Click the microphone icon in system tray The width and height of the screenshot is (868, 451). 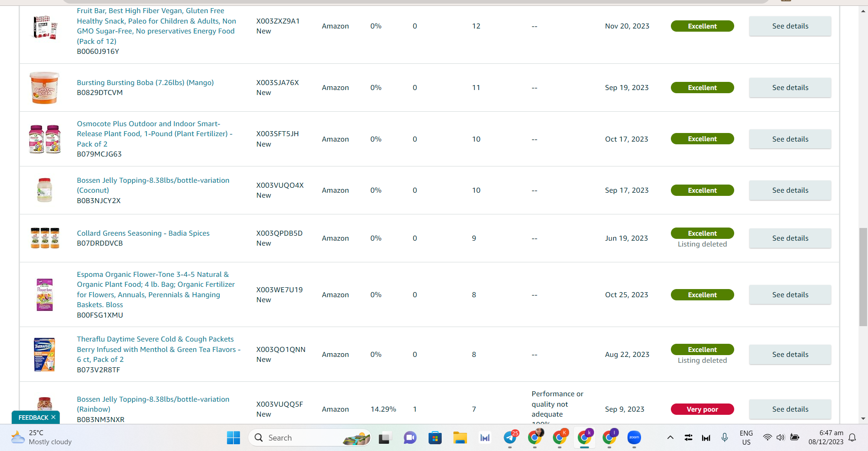pyautogui.click(x=724, y=437)
